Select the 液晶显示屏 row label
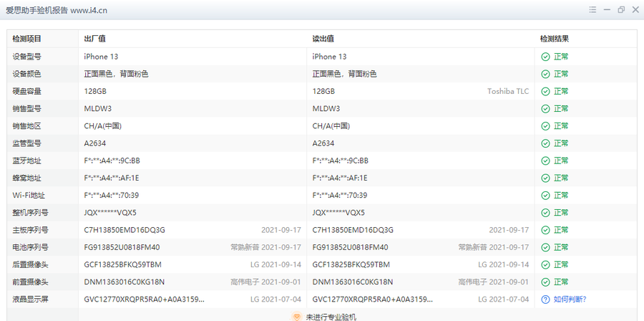This screenshot has width=644, height=321. point(30,300)
